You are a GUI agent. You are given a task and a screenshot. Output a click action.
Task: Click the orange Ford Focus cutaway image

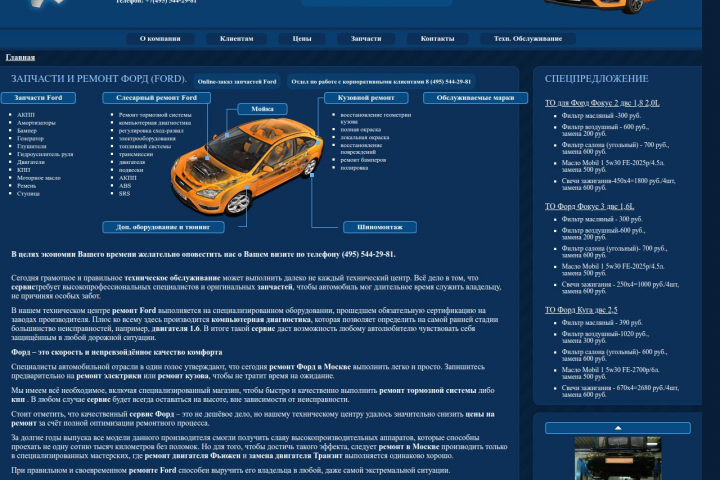pyautogui.click(x=247, y=166)
